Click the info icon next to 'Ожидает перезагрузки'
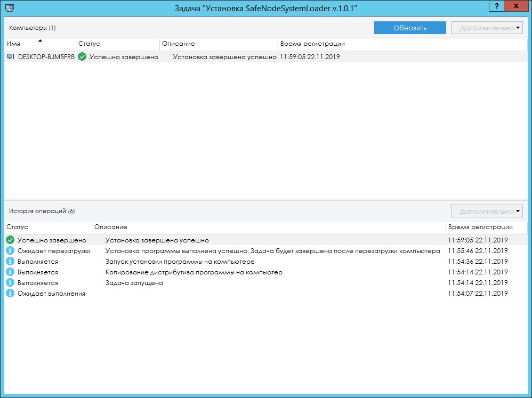532x398 pixels. click(x=9, y=250)
